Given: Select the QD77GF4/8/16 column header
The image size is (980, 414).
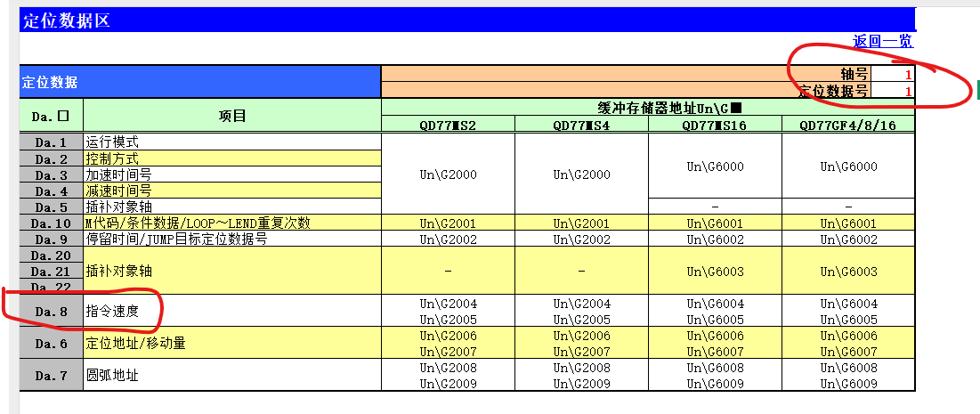Looking at the screenshot, I should 848,125.
